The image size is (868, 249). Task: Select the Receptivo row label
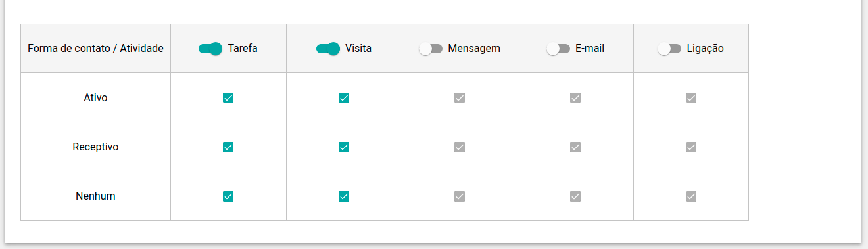[x=95, y=147]
